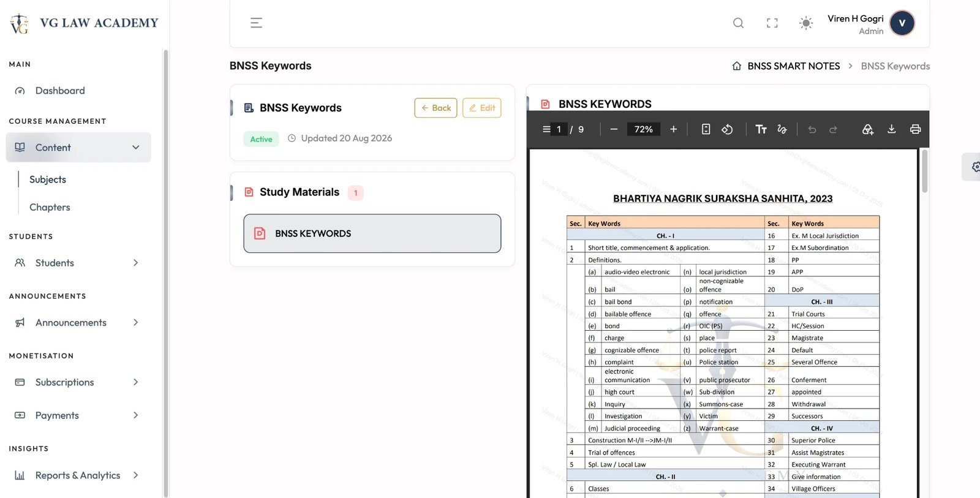
Task: Click the Content book icon
Action: [20, 148]
